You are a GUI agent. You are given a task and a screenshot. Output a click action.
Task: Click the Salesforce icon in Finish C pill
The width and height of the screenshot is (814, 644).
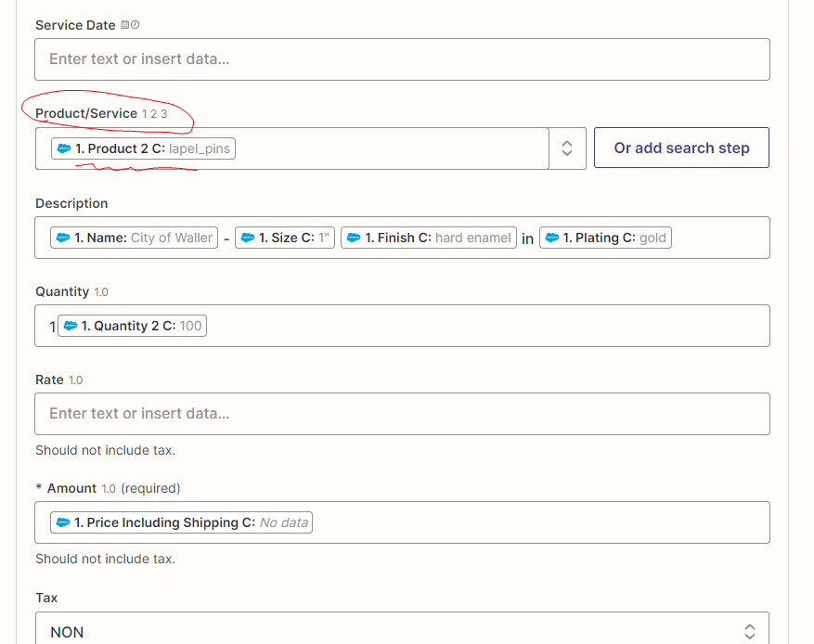click(354, 238)
